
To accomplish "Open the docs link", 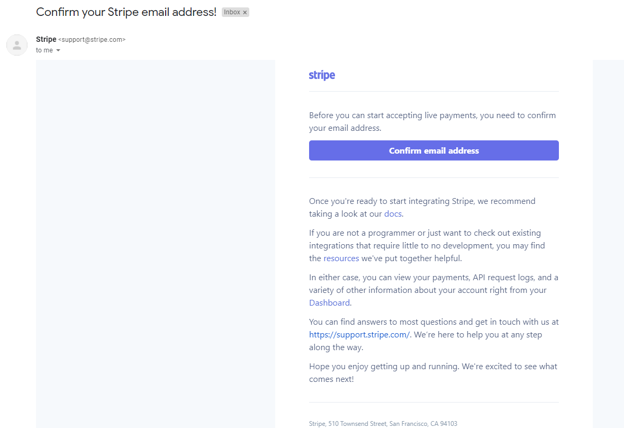I will coord(393,214).
